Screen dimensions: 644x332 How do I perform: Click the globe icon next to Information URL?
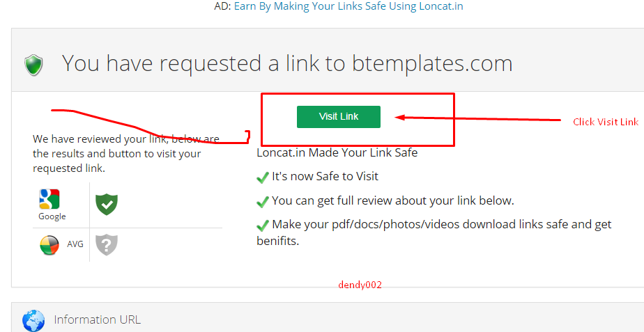point(33,320)
